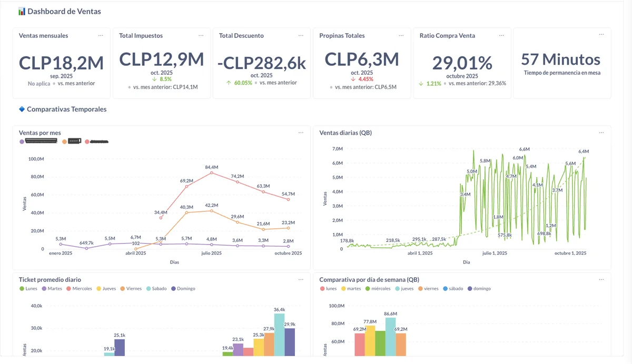The width and height of the screenshot is (632, 364).
Task: Click the Dashboard de Ventas heading
Action: coord(64,11)
